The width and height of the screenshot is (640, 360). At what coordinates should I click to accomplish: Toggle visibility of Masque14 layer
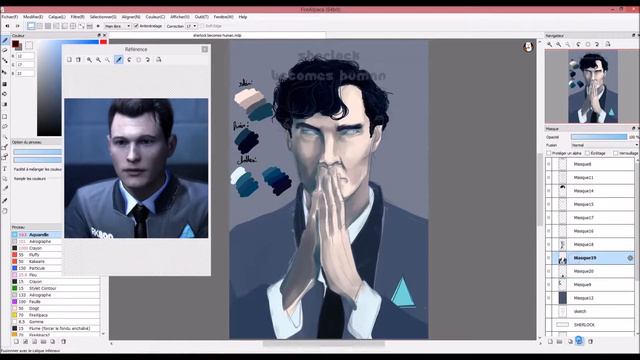(549, 191)
